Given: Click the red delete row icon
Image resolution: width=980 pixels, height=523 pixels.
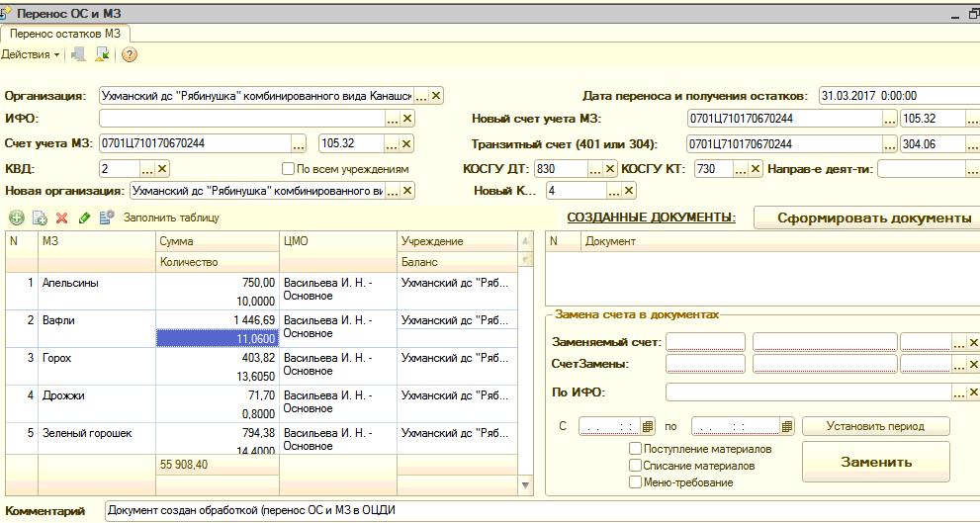Looking at the screenshot, I should coord(61,218).
